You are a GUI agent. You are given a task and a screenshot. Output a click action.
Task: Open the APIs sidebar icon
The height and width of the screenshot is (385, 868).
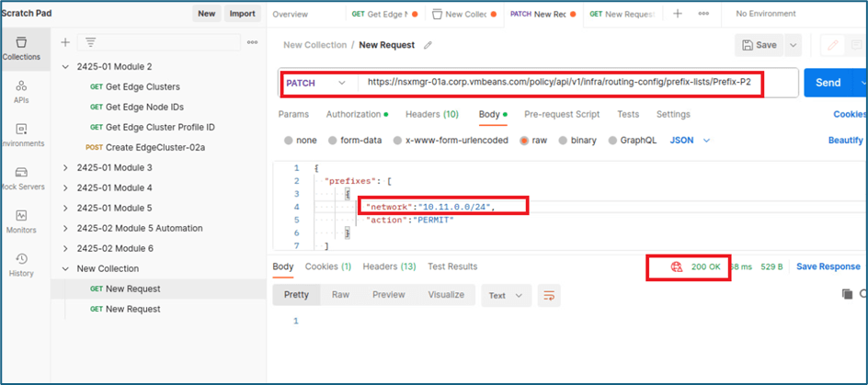coord(20,90)
